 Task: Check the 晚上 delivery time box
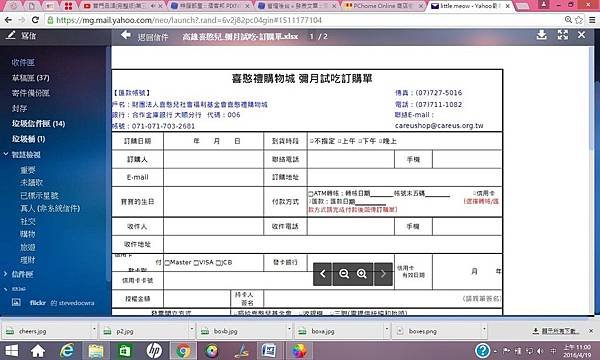pos(381,141)
